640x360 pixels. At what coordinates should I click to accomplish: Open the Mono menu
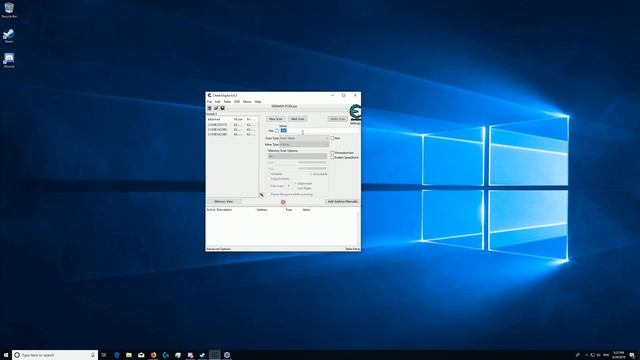pos(247,102)
